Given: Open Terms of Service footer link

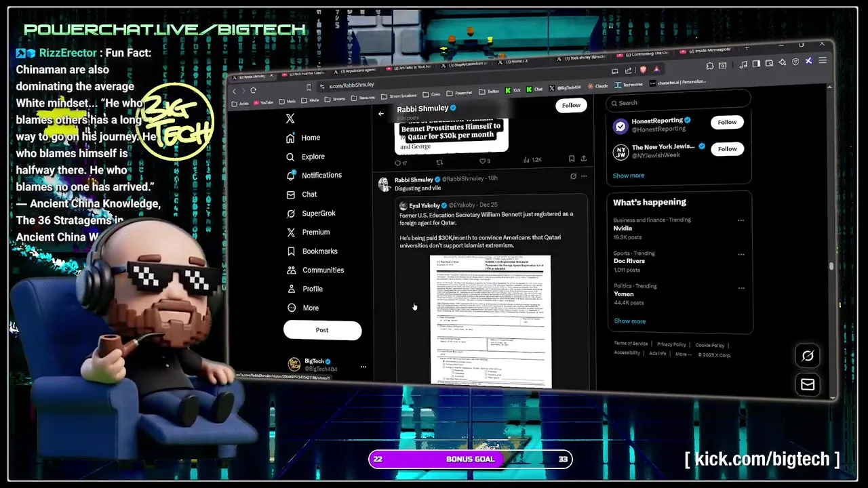Looking at the screenshot, I should tap(631, 344).
